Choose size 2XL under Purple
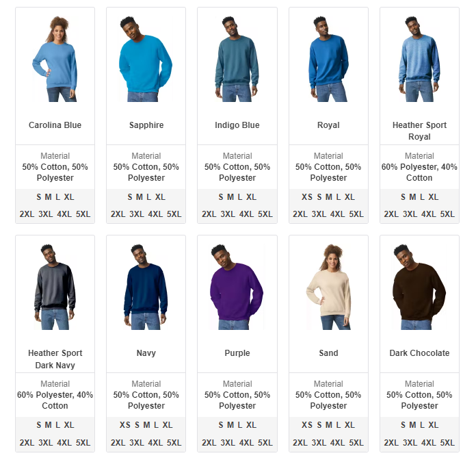The width and height of the screenshot is (476, 460). click(x=209, y=443)
